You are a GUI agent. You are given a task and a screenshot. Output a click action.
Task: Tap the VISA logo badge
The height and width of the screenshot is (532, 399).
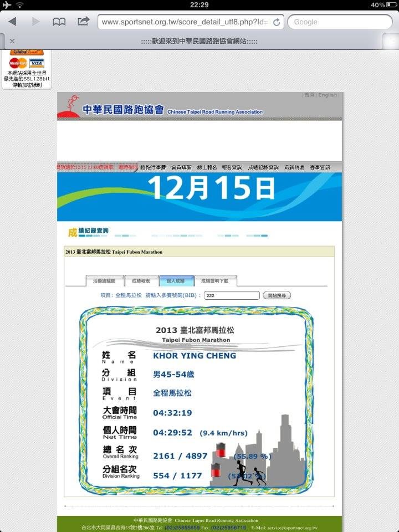click(37, 63)
